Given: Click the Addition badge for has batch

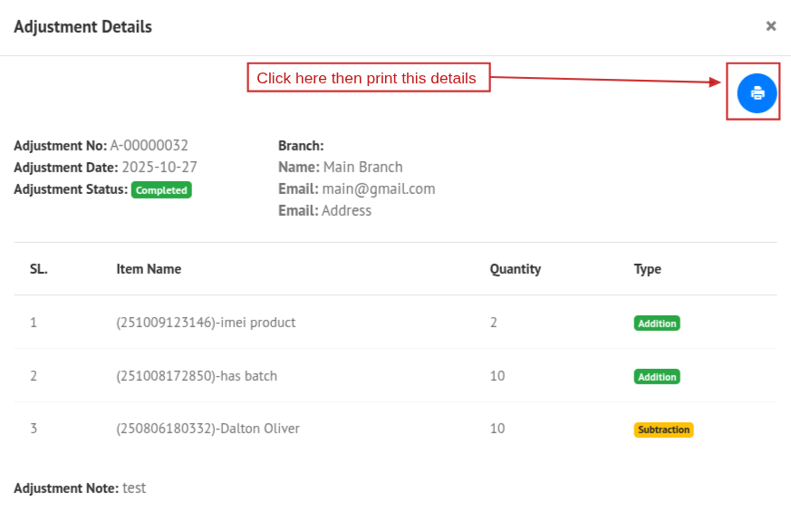Looking at the screenshot, I should coord(656,376).
